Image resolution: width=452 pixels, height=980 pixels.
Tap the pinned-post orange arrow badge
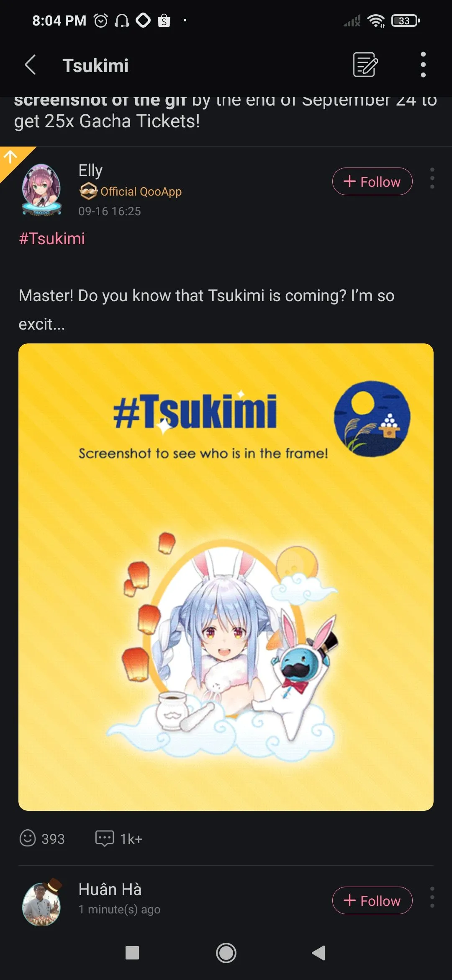click(x=12, y=159)
